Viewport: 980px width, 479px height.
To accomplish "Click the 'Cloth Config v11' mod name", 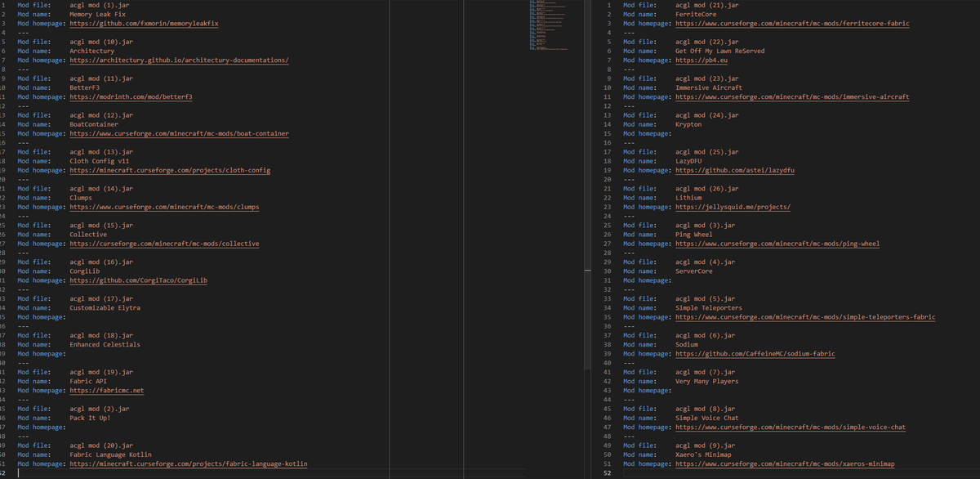I will 100,162.
